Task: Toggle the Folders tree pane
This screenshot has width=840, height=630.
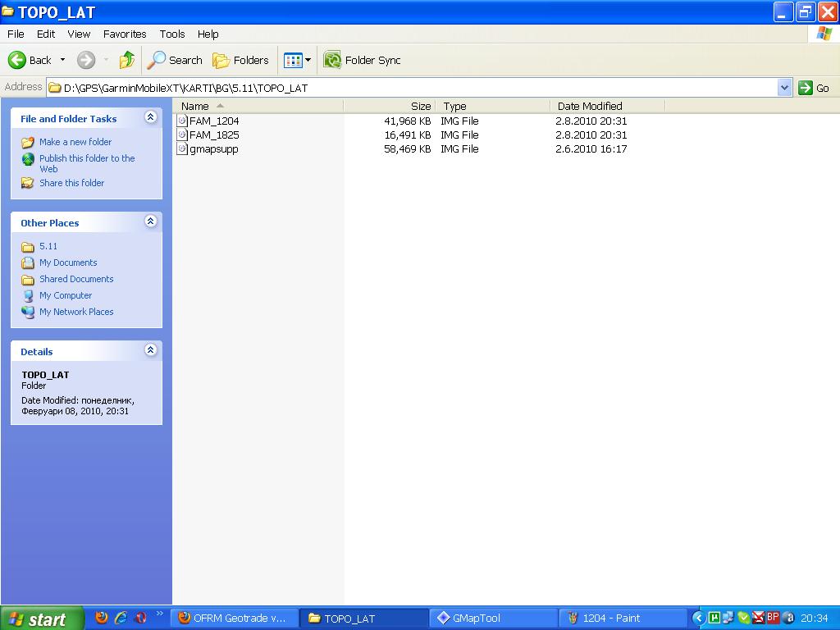Action: (240, 60)
